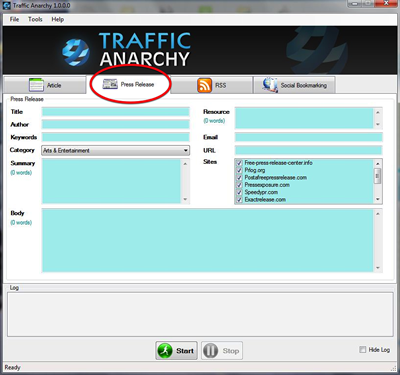The height and width of the screenshot is (375, 400).
Task: Open the Social Bookmarking tab
Action: 294,85
